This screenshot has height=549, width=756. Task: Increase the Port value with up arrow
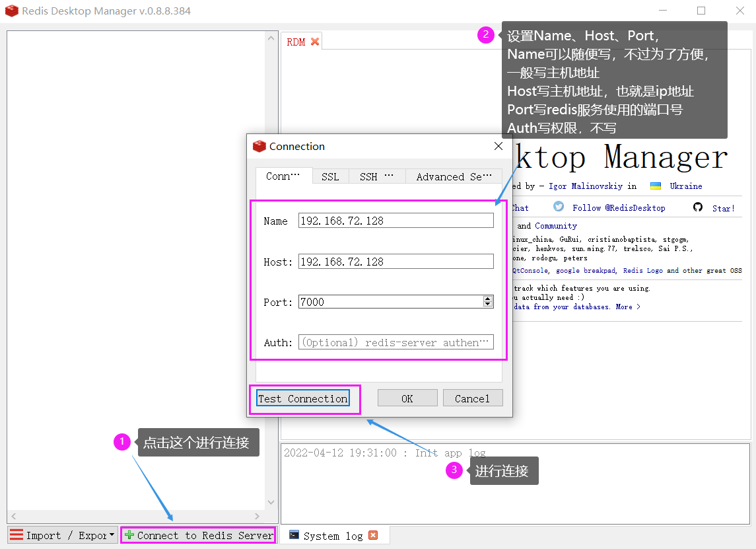click(488, 299)
